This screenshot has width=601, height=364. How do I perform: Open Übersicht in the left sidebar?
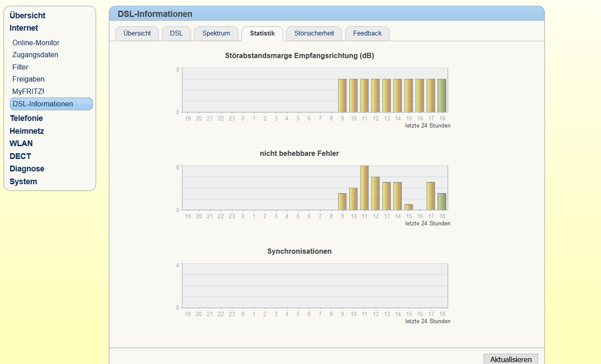coord(27,16)
